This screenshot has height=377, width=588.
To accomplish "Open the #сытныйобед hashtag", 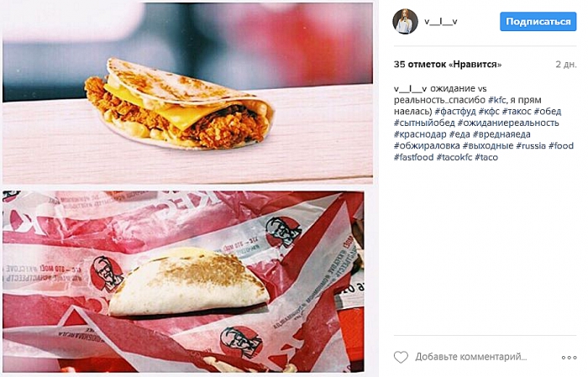I will pyautogui.click(x=424, y=123).
